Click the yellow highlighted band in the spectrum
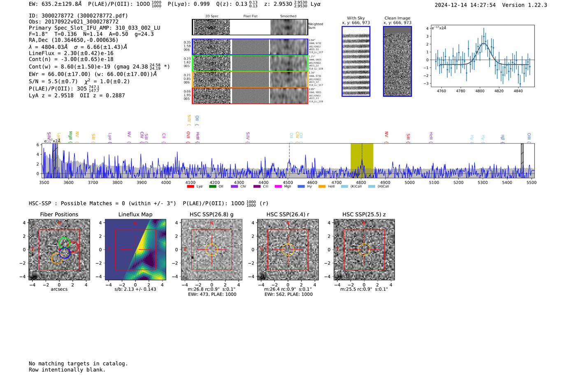The width and height of the screenshot is (576, 392). [x=362, y=160]
